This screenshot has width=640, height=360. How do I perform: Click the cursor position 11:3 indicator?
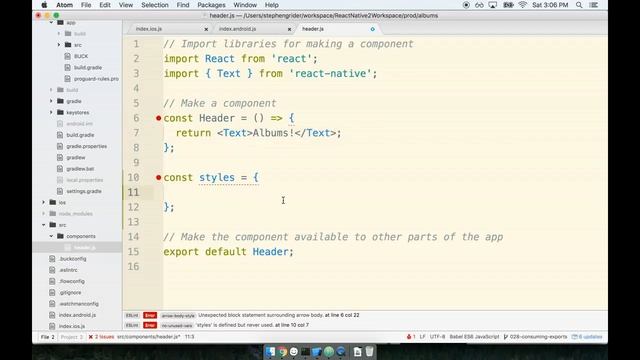coord(189,337)
